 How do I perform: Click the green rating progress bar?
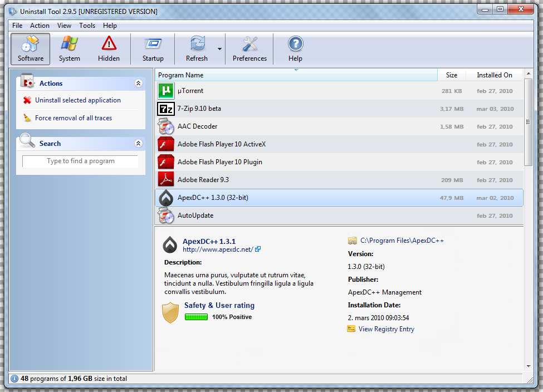click(197, 317)
